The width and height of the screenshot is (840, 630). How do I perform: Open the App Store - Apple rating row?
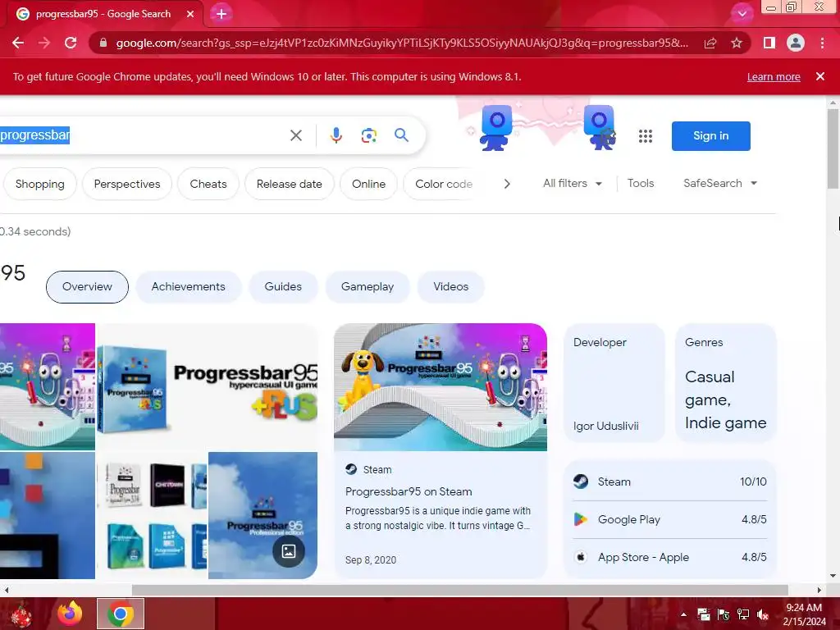(x=669, y=557)
